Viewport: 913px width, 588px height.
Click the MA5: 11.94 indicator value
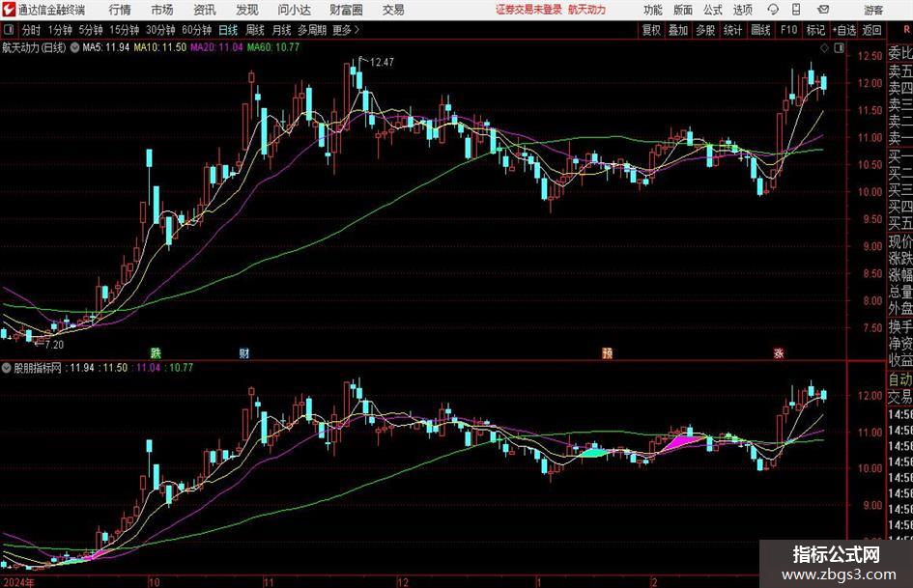(x=105, y=47)
